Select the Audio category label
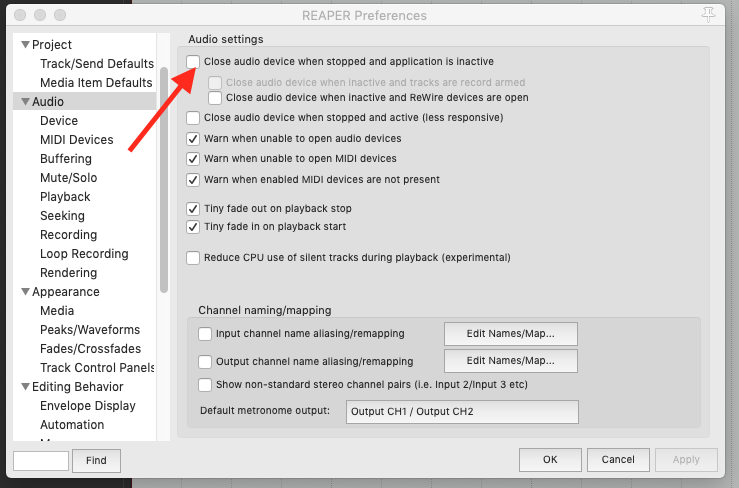739x488 pixels. [48, 101]
